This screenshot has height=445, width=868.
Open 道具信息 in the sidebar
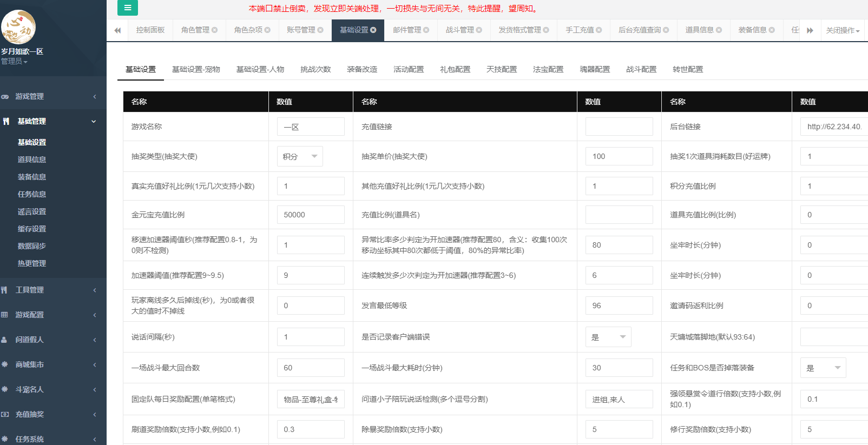tap(32, 160)
